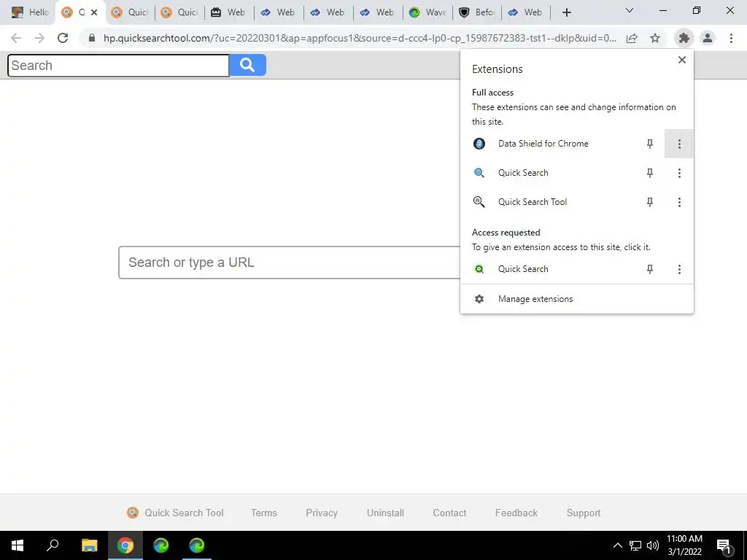This screenshot has width=747, height=560.
Task: Open the tab search chevron
Action: point(629,10)
